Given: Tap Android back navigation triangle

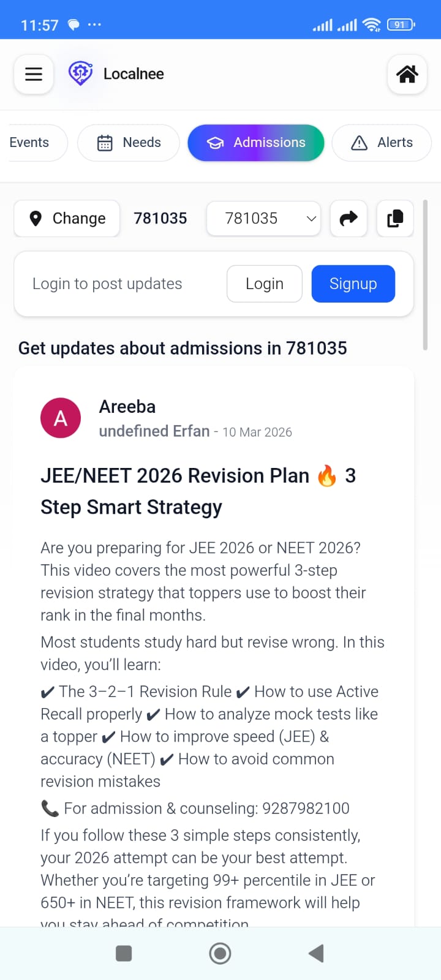Looking at the screenshot, I should pyautogui.click(x=316, y=953).
